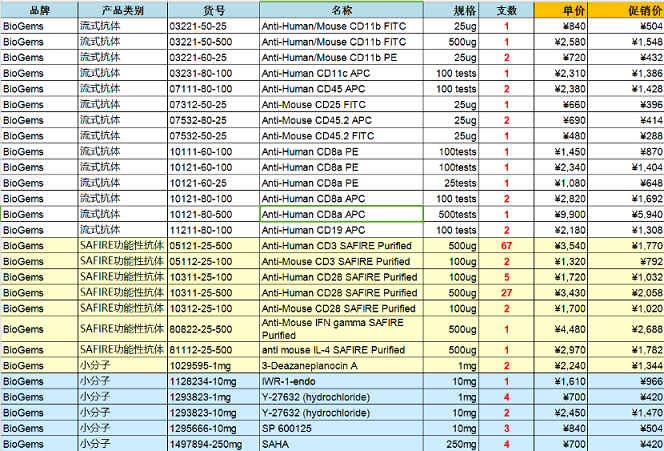Screen dimensions: 664x451
Task: Select item number 1293823-1mg cell
Action: 213,397
